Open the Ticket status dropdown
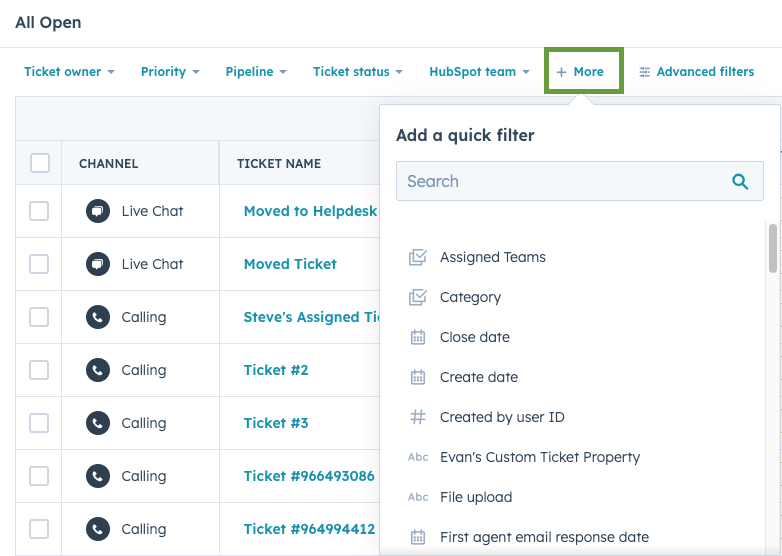The width and height of the screenshot is (782, 556). [x=358, y=72]
